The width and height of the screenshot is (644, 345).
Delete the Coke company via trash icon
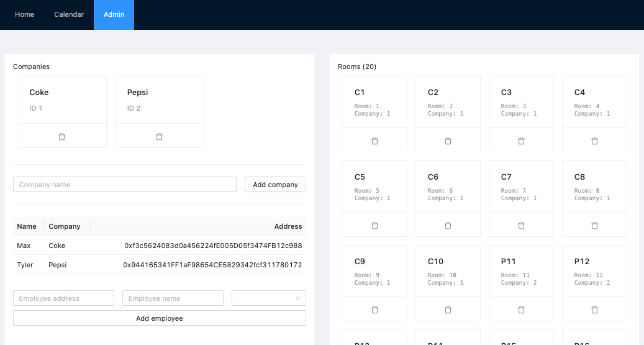click(x=61, y=137)
